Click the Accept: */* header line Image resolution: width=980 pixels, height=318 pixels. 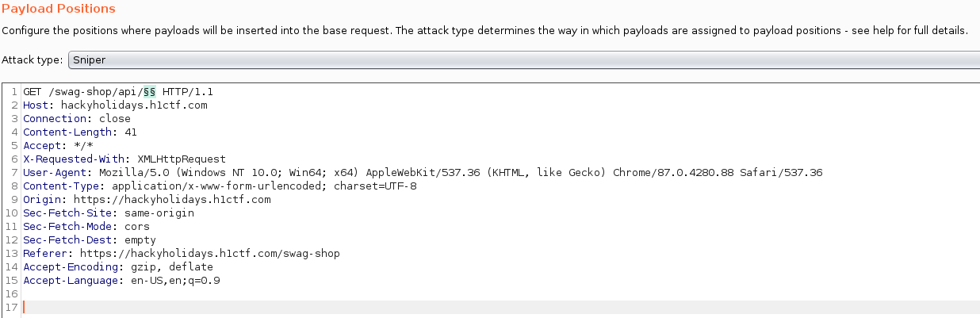tap(58, 145)
